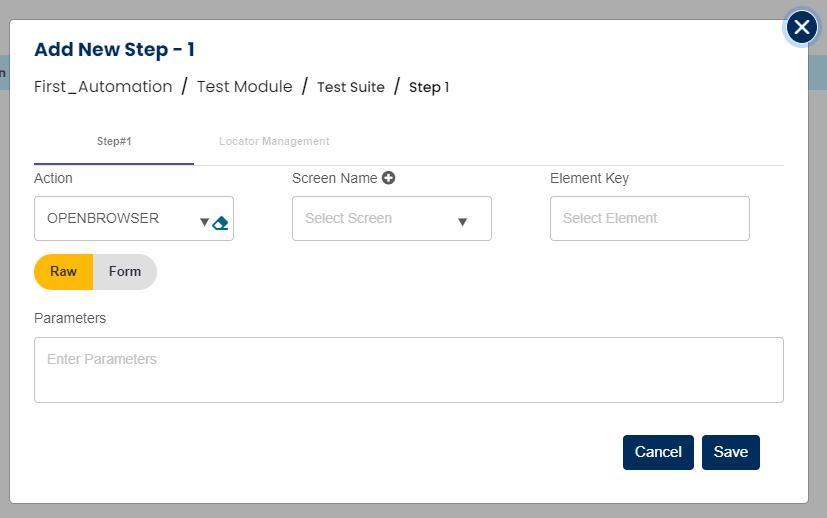Expand the Action dropdown arrow
Viewport: 827px width, 518px height.
204,222
